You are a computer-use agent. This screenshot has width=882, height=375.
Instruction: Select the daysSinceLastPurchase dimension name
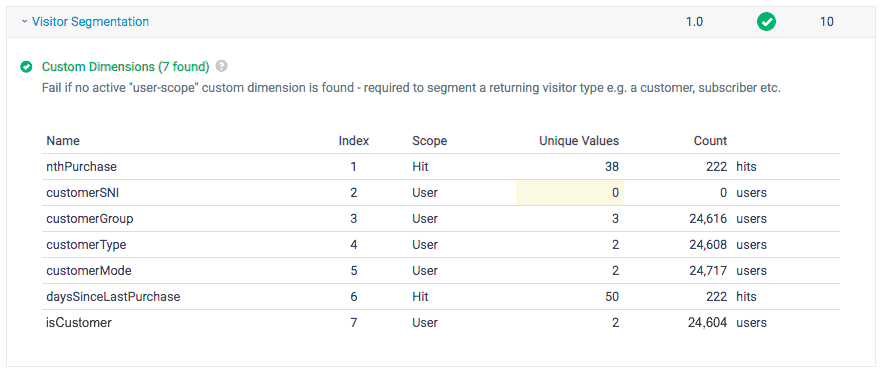click(113, 297)
